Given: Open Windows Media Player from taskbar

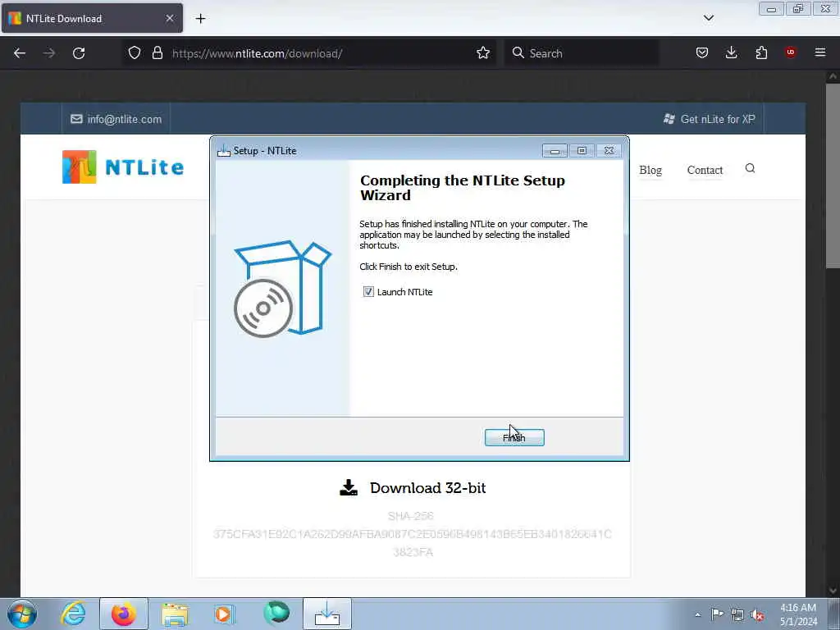Looking at the screenshot, I should point(225,614).
